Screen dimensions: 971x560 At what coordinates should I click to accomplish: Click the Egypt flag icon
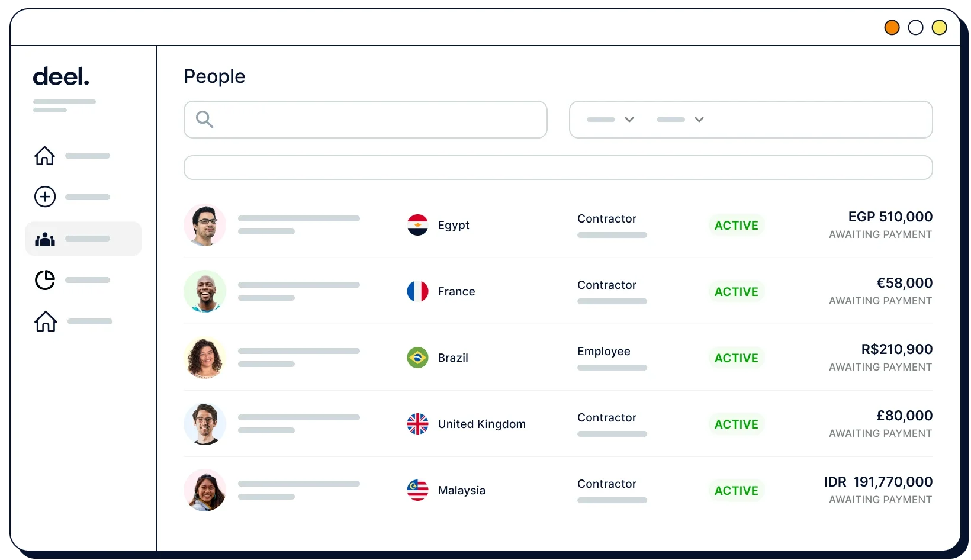pyautogui.click(x=418, y=225)
